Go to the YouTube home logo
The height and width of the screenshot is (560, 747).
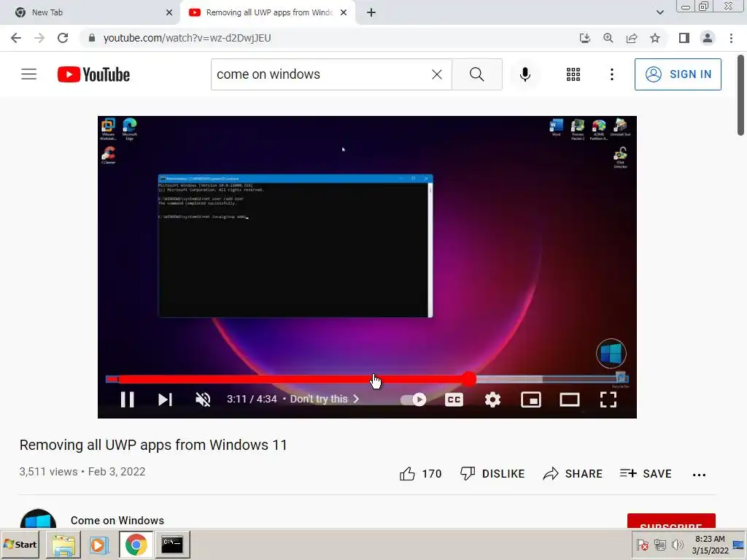click(93, 74)
